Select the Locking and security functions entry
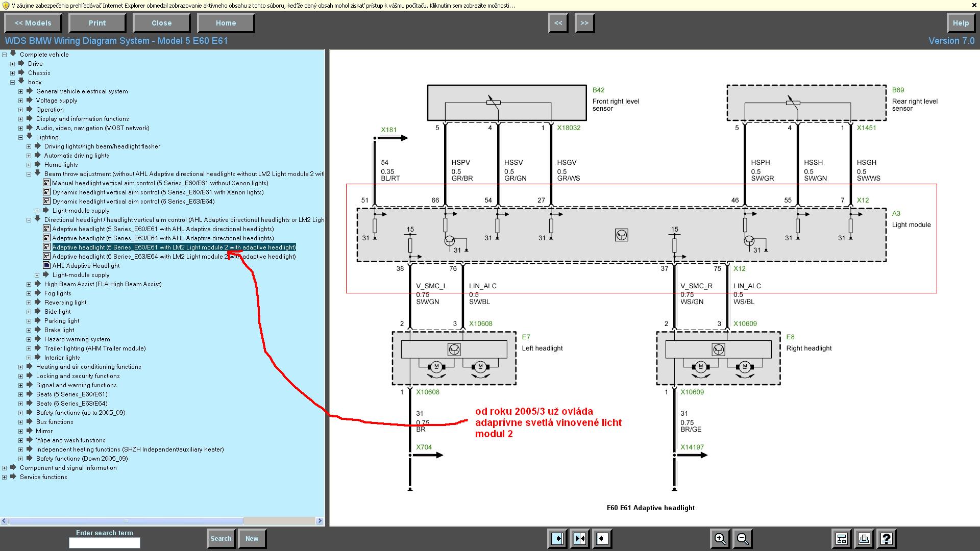The image size is (980, 551). click(78, 376)
